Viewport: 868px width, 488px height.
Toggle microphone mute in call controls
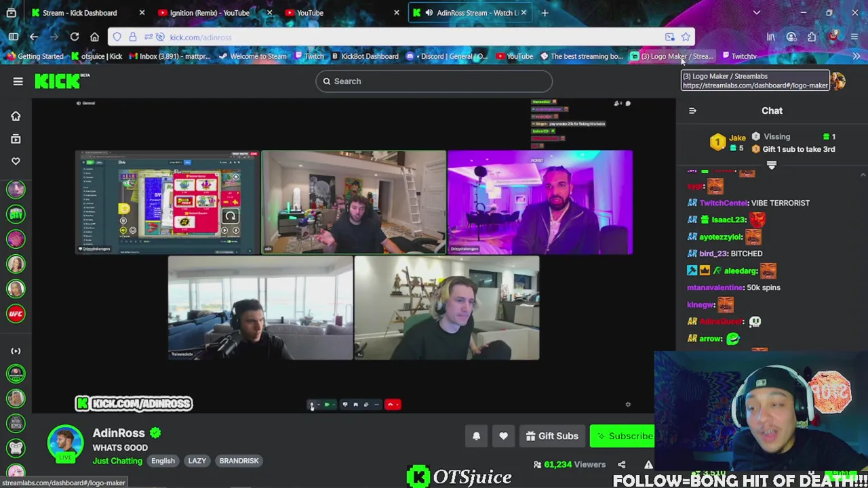click(x=312, y=405)
